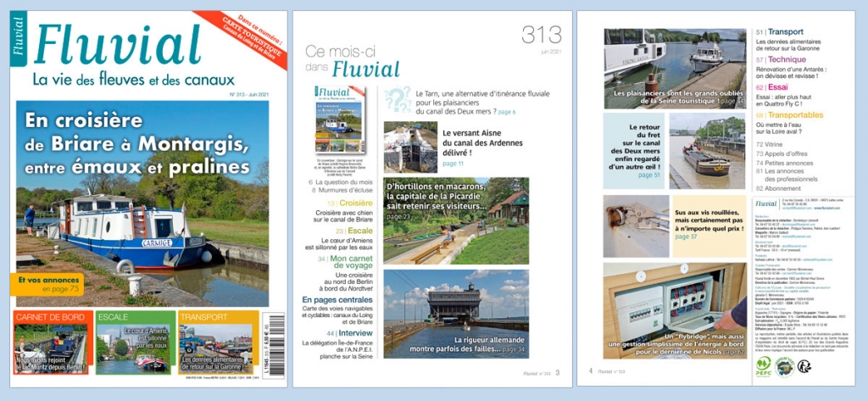868x401 pixels.
Task: Click the PEFC certification logo
Action: (x=764, y=367)
